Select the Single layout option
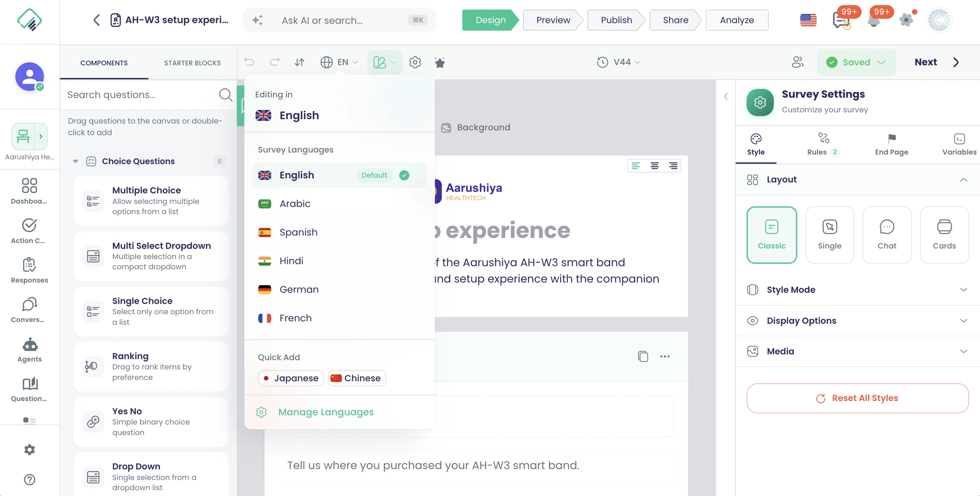Screen dimensions: 980x496 [830, 235]
